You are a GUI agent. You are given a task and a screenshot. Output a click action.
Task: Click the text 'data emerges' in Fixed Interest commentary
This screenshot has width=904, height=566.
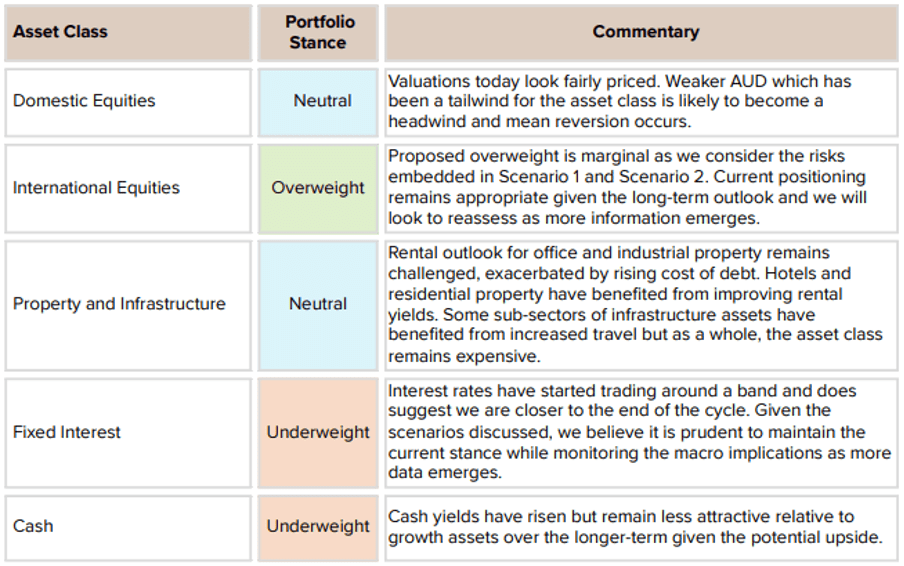pyautogui.click(x=445, y=473)
